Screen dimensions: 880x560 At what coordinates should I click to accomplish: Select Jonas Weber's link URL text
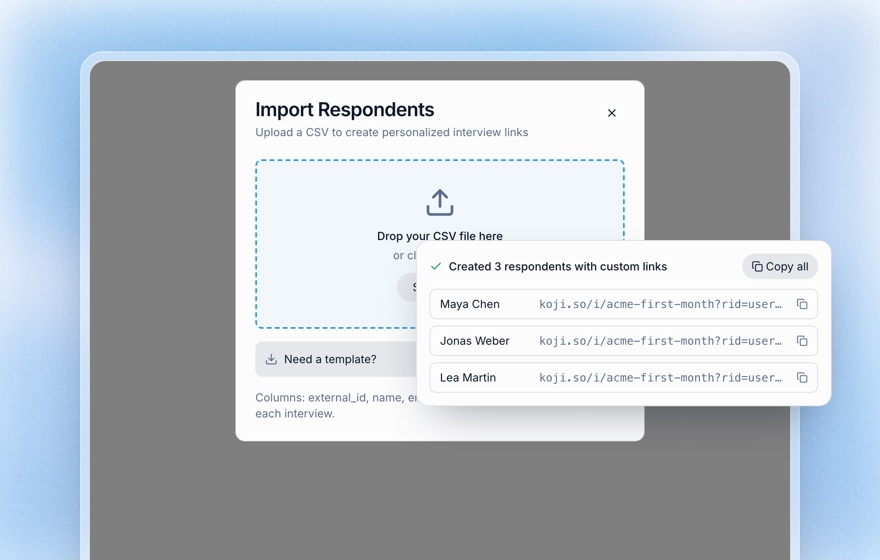tap(660, 341)
